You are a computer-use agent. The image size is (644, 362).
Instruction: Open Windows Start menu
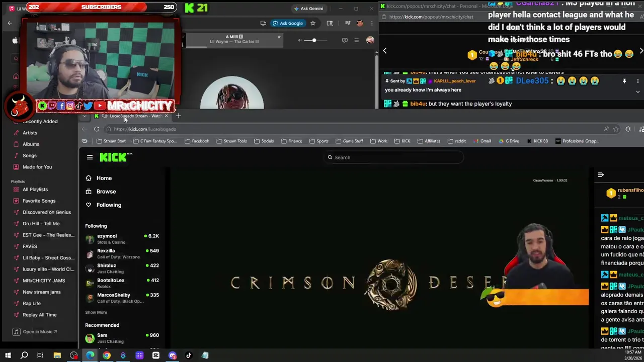[x=8, y=355]
